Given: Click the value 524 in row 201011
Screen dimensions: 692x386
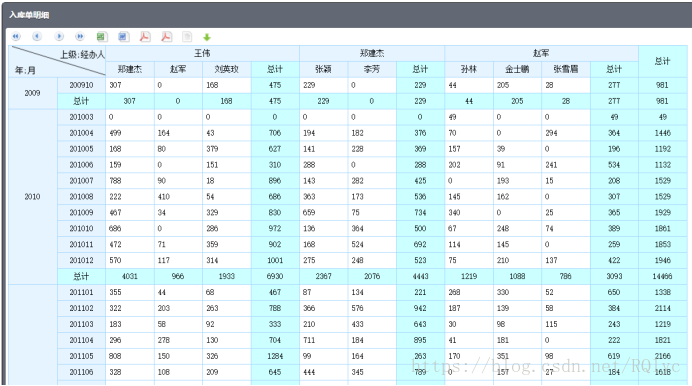Looking at the screenshot, I should (x=357, y=244).
